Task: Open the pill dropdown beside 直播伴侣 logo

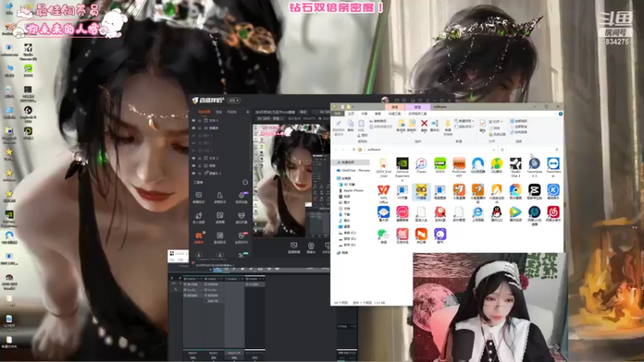Action: [x=233, y=101]
